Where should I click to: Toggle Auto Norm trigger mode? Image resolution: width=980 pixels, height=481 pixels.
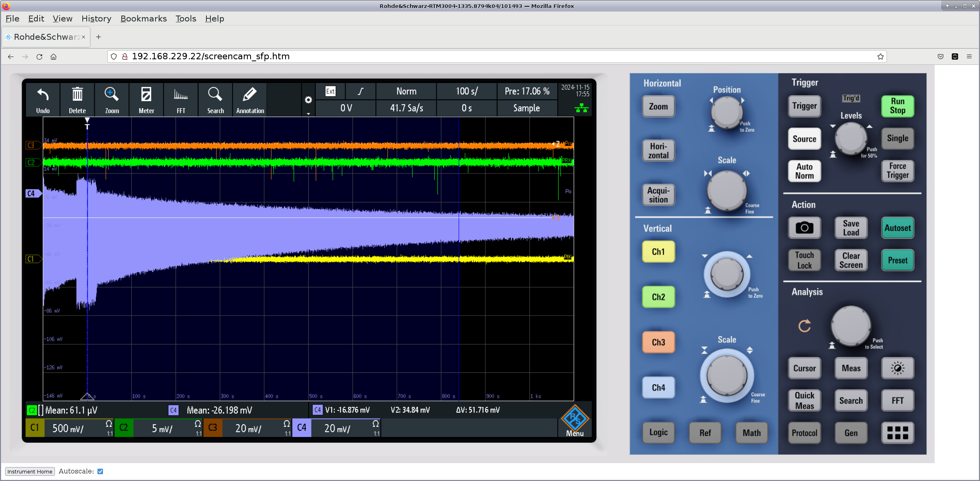pos(804,171)
